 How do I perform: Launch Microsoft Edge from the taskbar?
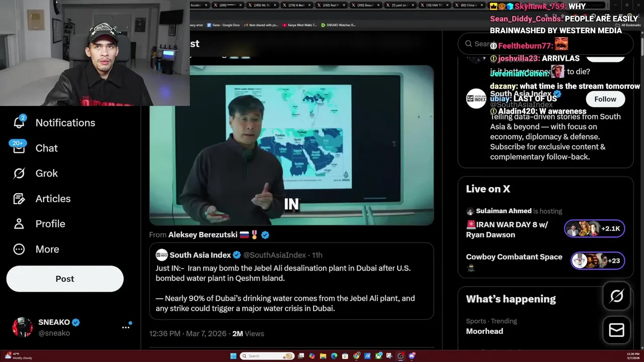pyautogui.click(x=334, y=356)
